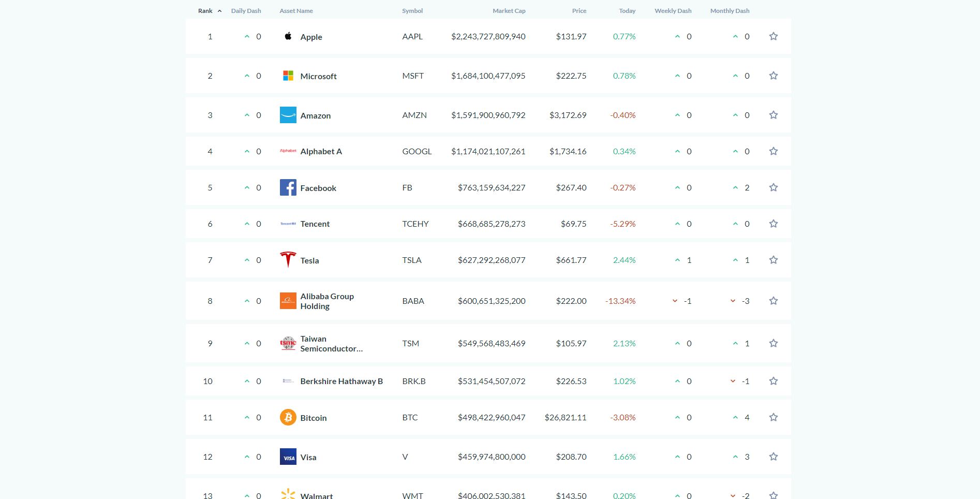Star the Berkshire Hathaway B row
The height and width of the screenshot is (499, 980).
(774, 381)
